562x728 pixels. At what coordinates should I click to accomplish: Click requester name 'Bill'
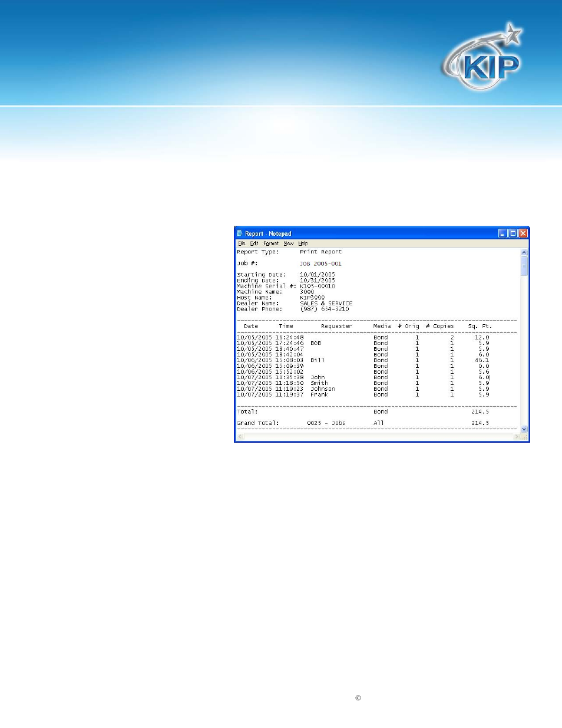point(317,360)
